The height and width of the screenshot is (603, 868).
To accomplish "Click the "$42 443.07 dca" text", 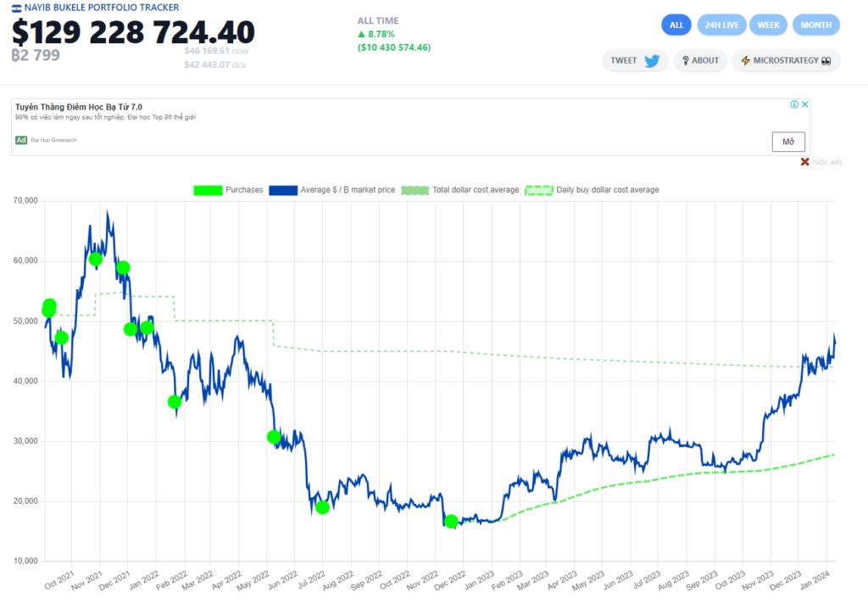I will click(214, 64).
